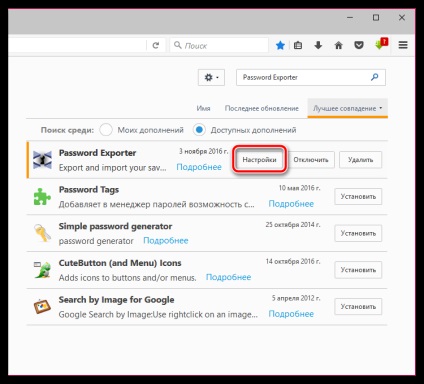Open Настройки for Password Exporter
Image resolution: width=424 pixels, height=384 pixels.
[x=259, y=160]
